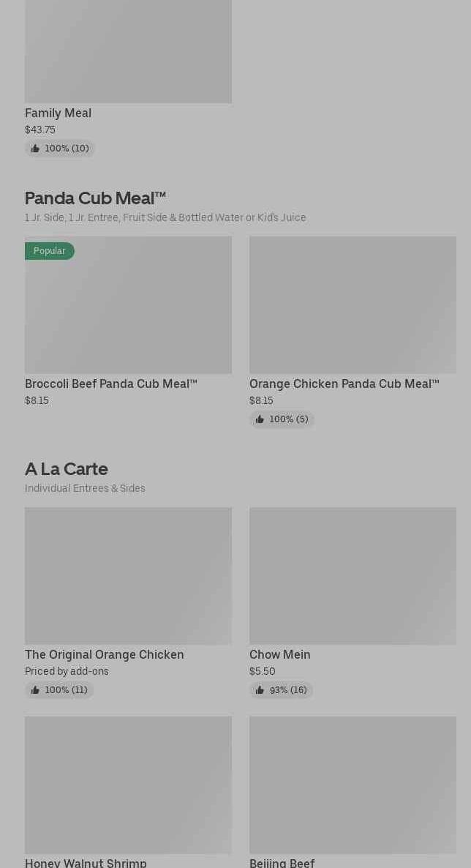Open Orange Chicken Panda Cub Meal photo
Screen dimensions: 471x868
[x=353, y=304]
